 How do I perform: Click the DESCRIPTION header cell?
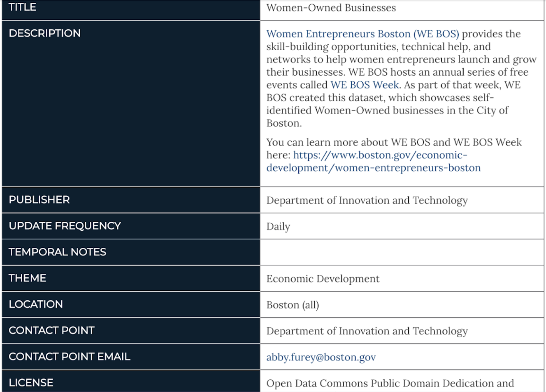[44, 33]
